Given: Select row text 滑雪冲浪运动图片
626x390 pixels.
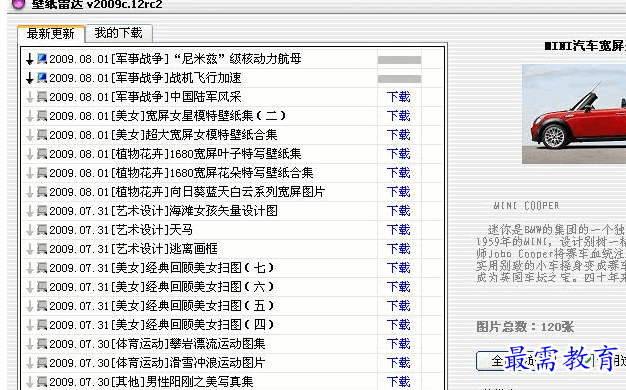Looking at the screenshot, I should tap(218, 363).
